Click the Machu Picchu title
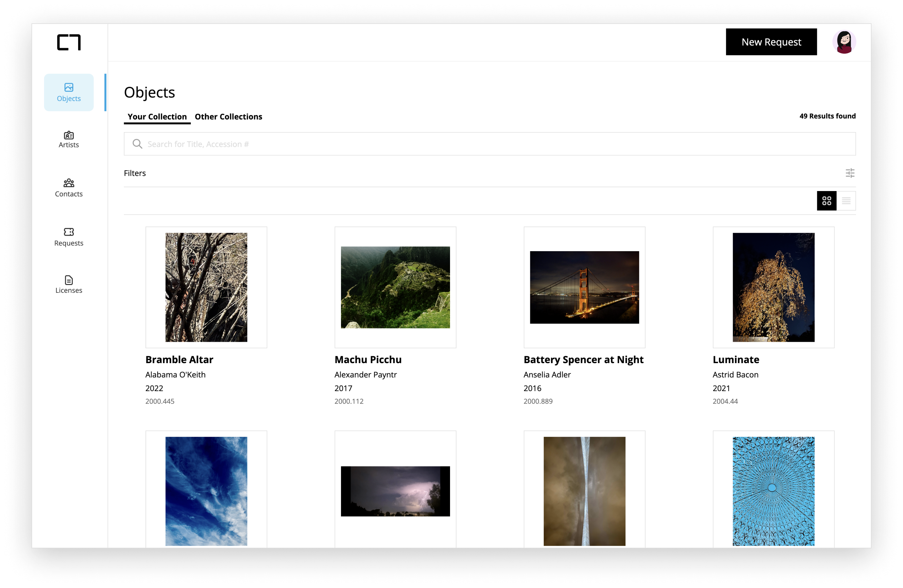 368,359
